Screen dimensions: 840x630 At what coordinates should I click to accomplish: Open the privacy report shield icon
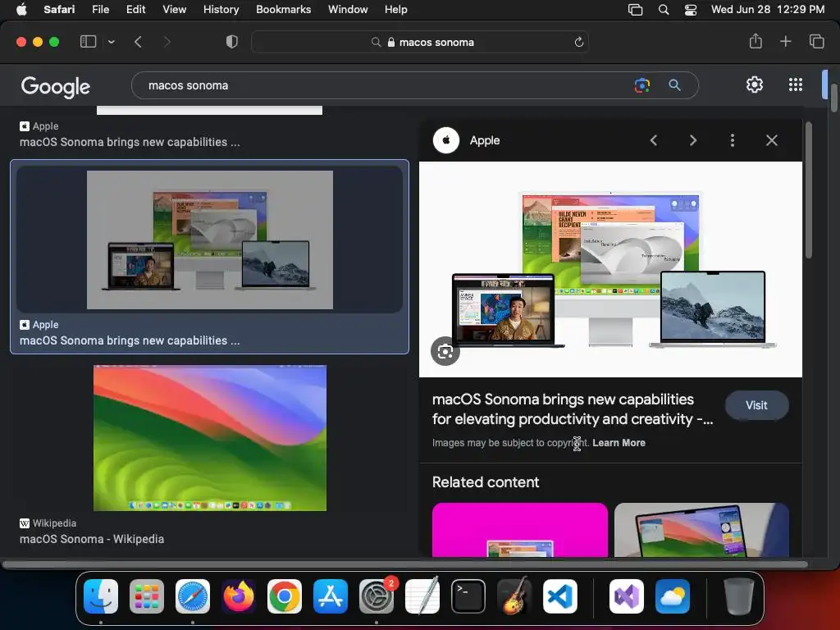tap(232, 42)
